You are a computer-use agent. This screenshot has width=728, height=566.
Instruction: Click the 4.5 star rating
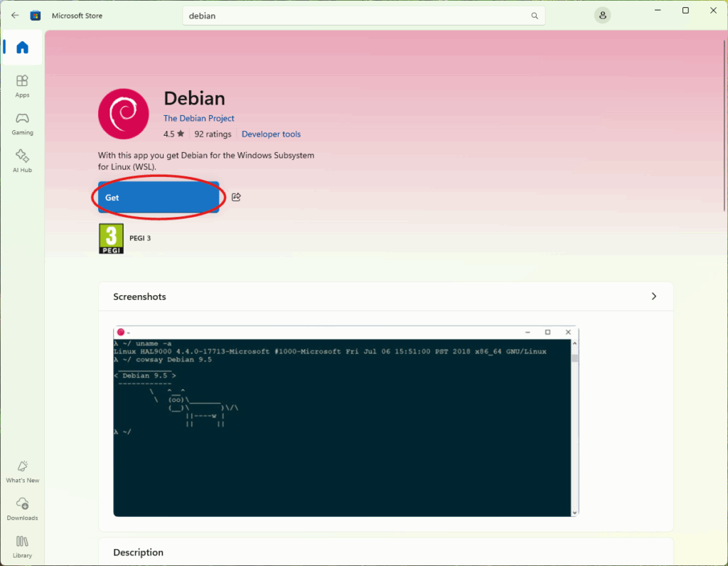pyautogui.click(x=173, y=134)
